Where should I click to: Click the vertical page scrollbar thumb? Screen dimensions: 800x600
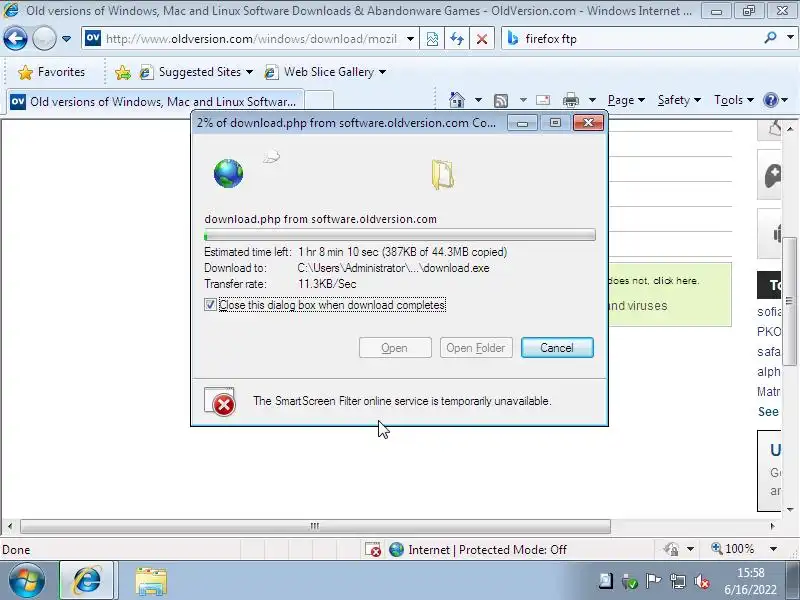(x=790, y=301)
